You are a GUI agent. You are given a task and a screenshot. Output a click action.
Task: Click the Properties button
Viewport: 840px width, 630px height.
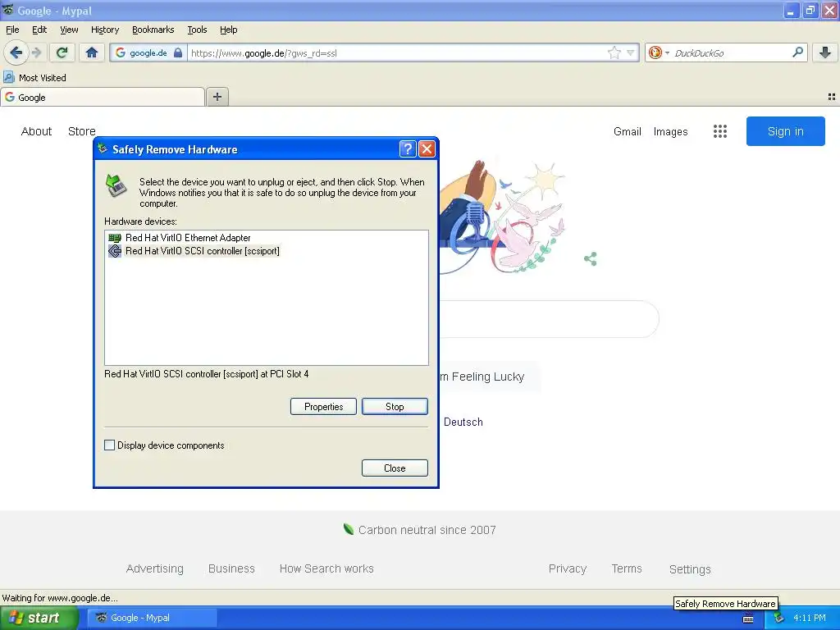click(323, 407)
